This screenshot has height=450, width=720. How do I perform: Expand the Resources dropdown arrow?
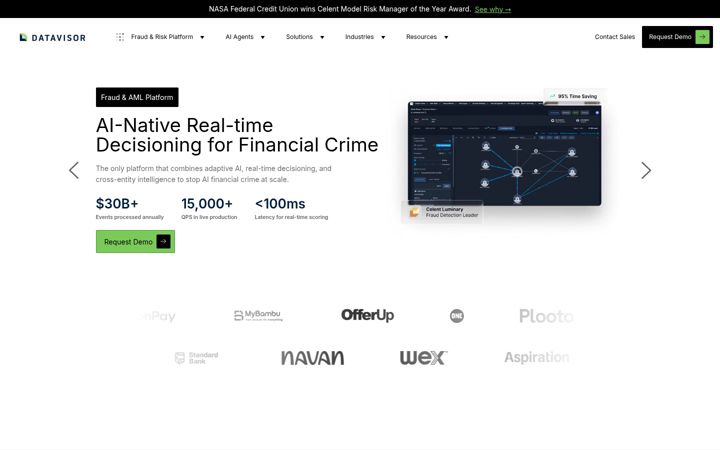(446, 37)
